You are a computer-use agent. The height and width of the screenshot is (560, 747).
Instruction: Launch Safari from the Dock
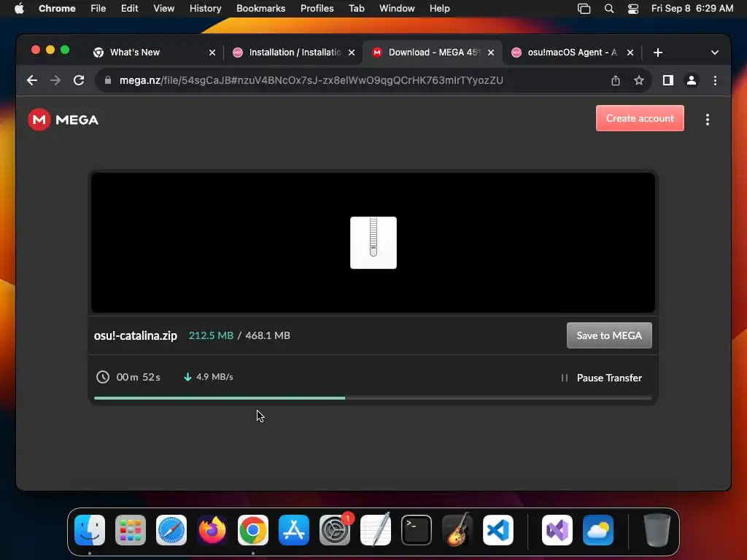[x=171, y=530]
